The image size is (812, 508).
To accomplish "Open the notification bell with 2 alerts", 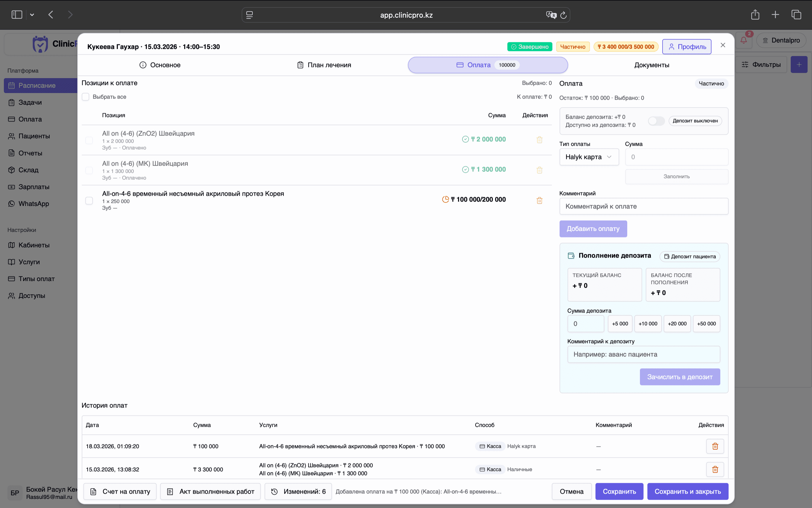I will pyautogui.click(x=744, y=40).
